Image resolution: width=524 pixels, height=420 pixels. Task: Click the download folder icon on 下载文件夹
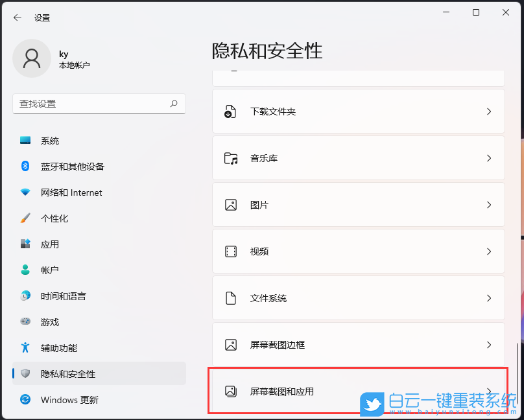tap(230, 111)
